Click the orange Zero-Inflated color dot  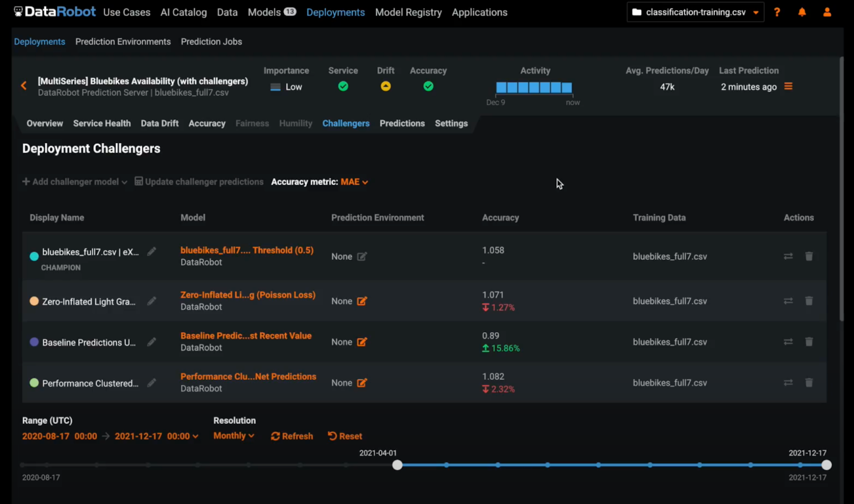[x=34, y=301]
